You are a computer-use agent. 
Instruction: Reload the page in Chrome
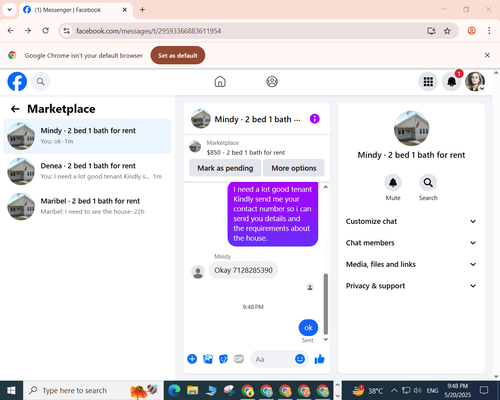pyautogui.click(x=46, y=31)
